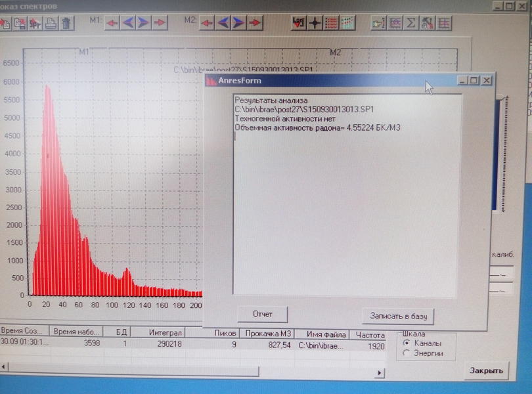This screenshot has height=394, width=532.
Task: Click the crosshair cursor toolbar icon
Action: [315, 23]
